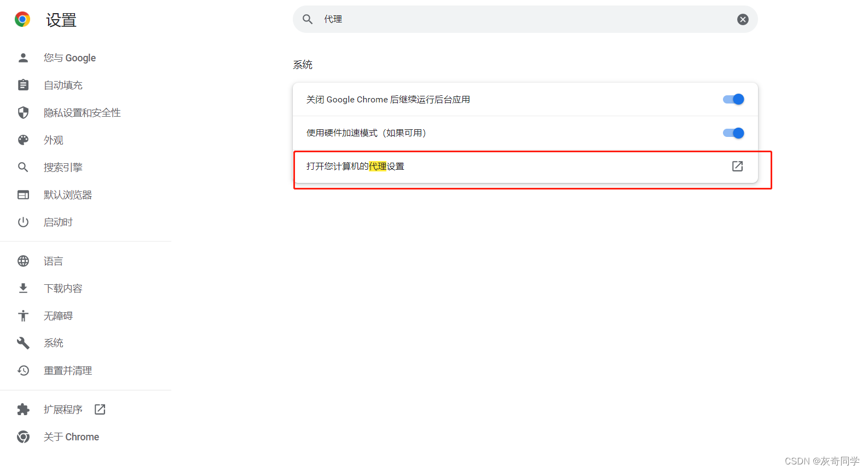Open 默认浏览器 settings
This screenshot has width=868, height=471.
[68, 194]
